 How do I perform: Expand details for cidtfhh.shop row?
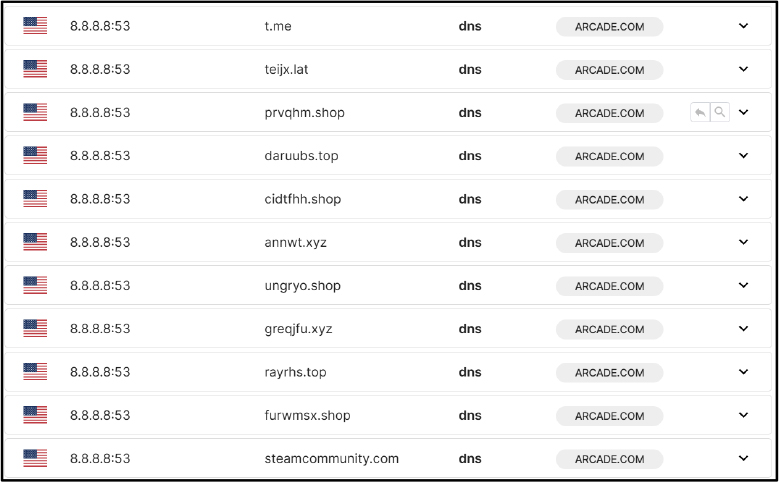(x=743, y=199)
